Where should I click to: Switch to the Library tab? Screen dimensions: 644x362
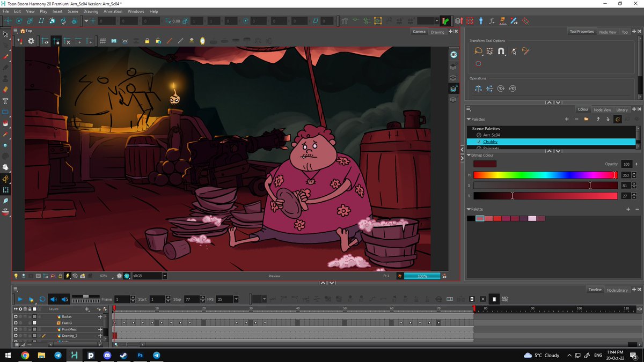click(622, 110)
